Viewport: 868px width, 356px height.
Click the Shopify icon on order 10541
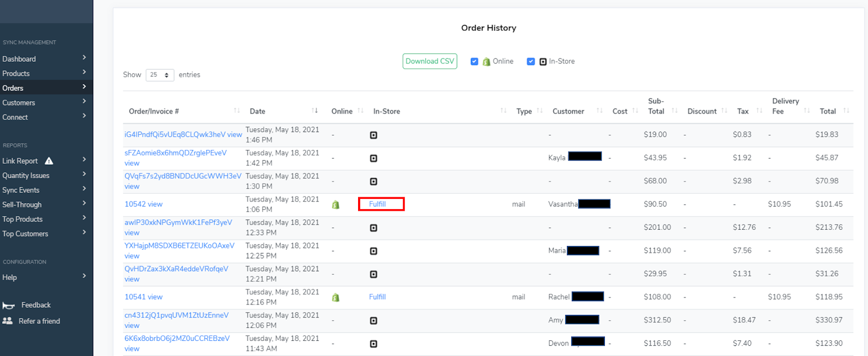336,297
